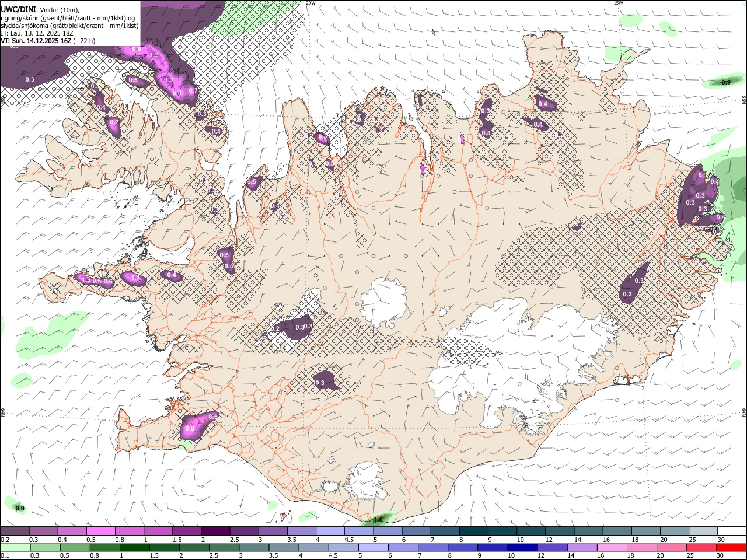Screen dimensions: 747x560
Task: Click the '12' tick label on snow legend
Action: click(x=548, y=540)
